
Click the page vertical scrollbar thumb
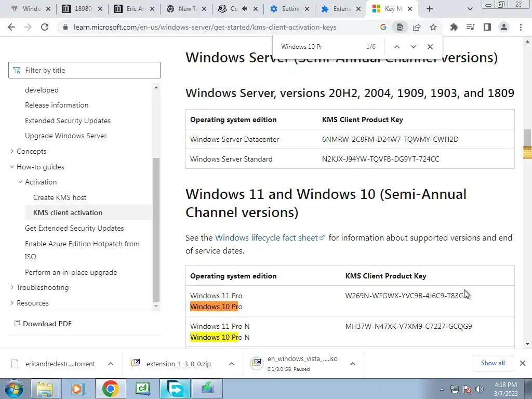[527, 138]
